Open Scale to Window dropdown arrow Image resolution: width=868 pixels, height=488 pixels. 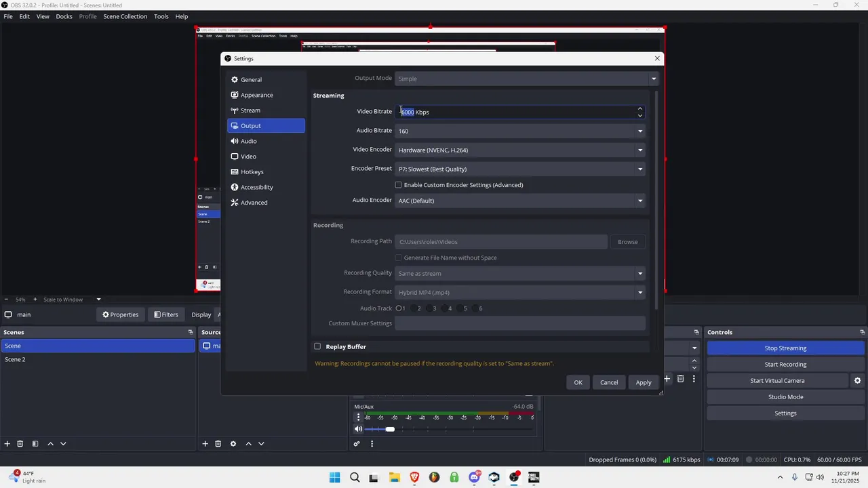98,300
